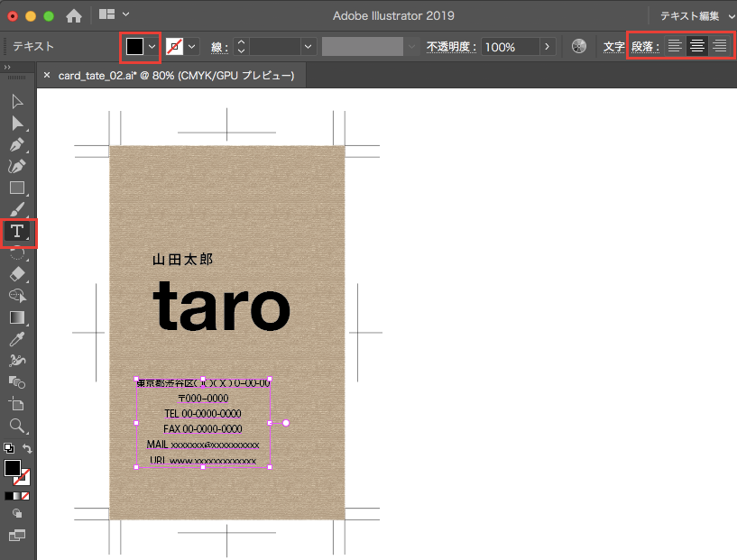Open the fill color dropdown arrow
This screenshot has width=737, height=560.
click(x=152, y=46)
